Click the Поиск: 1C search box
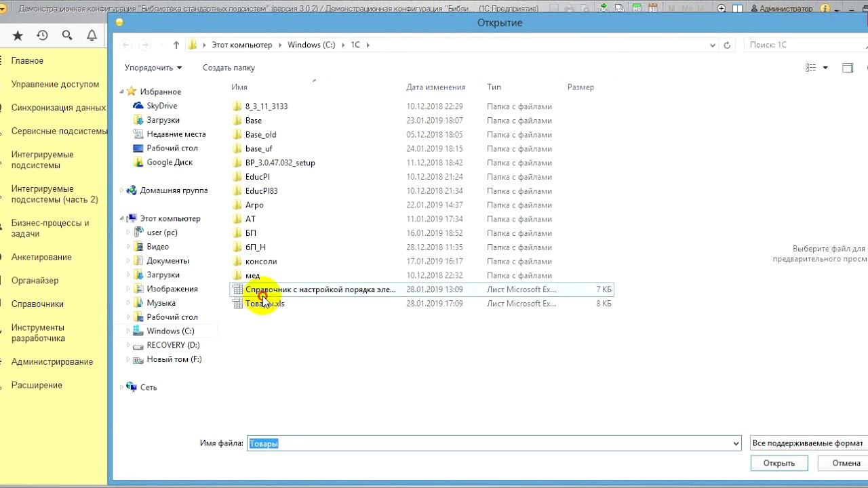The width and height of the screenshot is (868, 488). [x=806, y=45]
